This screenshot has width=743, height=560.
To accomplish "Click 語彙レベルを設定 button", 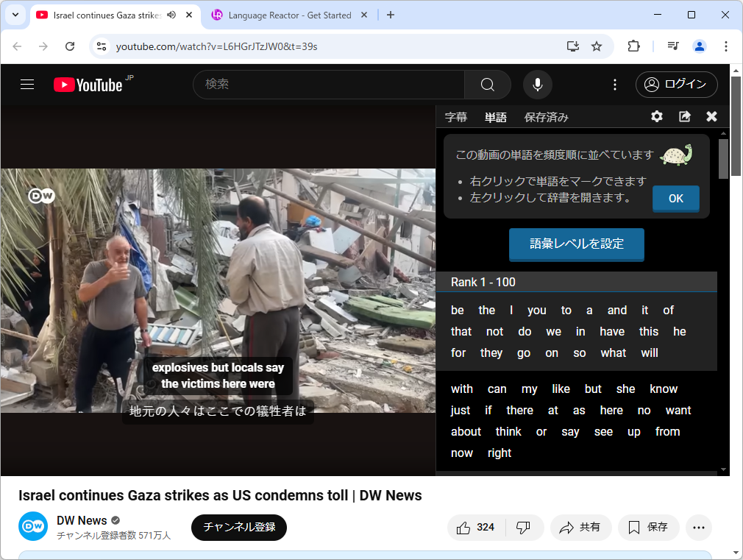I will [x=577, y=244].
